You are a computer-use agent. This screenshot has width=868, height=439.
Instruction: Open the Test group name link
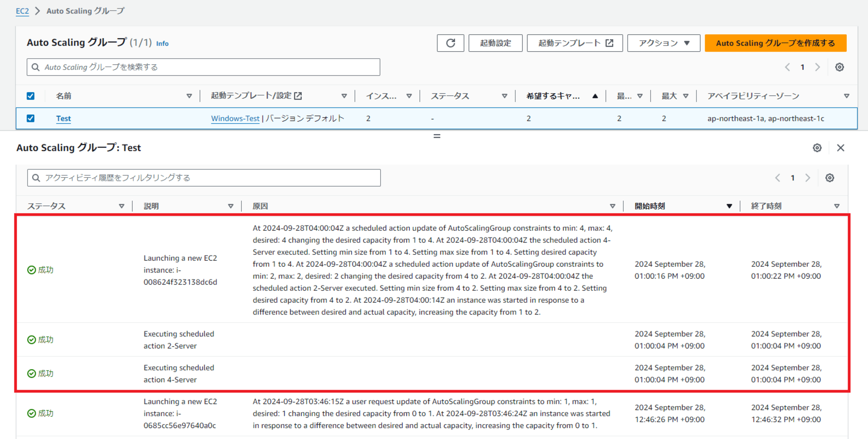click(x=63, y=118)
